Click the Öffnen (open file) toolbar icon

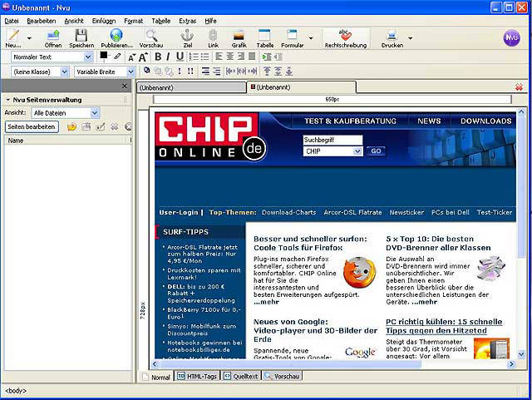click(x=53, y=35)
